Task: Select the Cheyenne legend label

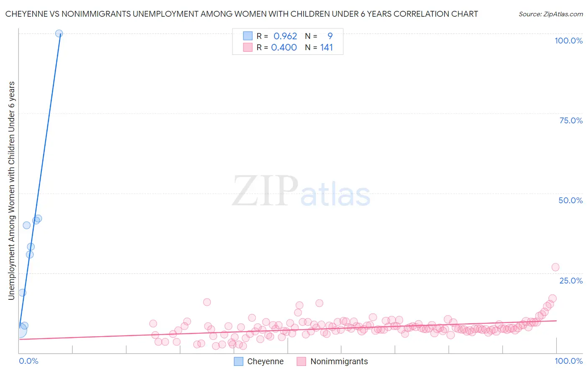Action: pyautogui.click(x=265, y=361)
